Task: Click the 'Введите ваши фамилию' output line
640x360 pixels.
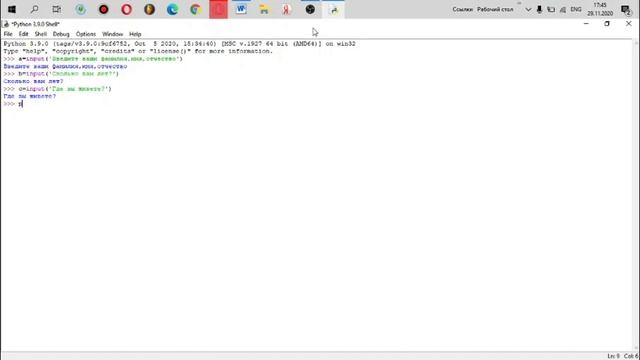Action: click(65, 66)
